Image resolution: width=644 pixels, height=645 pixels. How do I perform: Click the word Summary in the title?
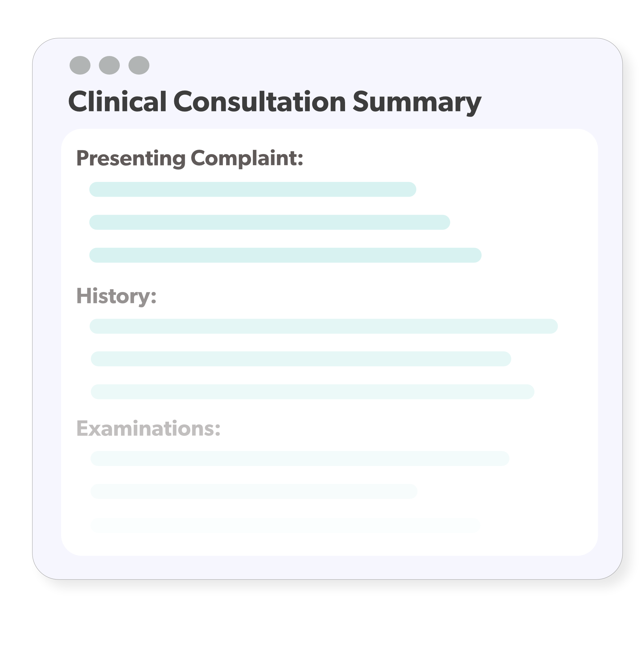pyautogui.click(x=417, y=103)
